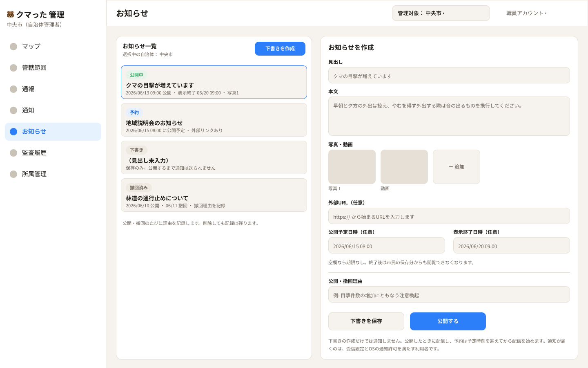Viewport: 588px width, 368px height.
Task: Click the circle icon beside 所属管理
Action: (x=13, y=174)
